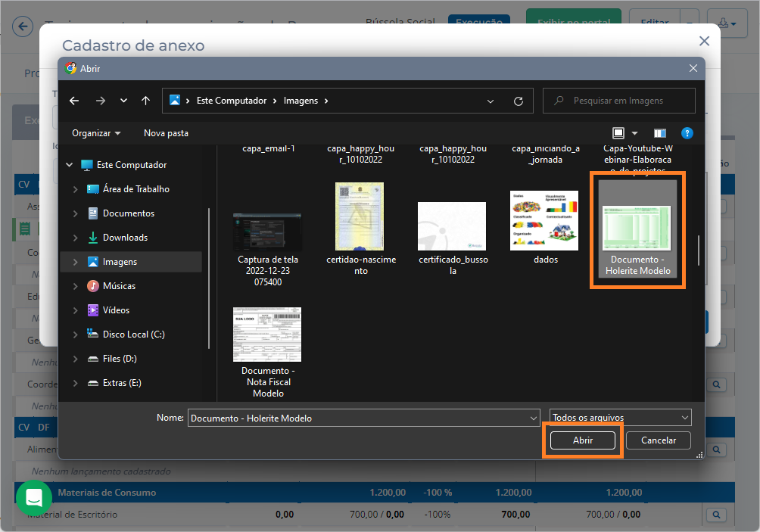The height and width of the screenshot is (532, 760).
Task: Refresh the Imagens folder listing
Action: pyautogui.click(x=518, y=101)
